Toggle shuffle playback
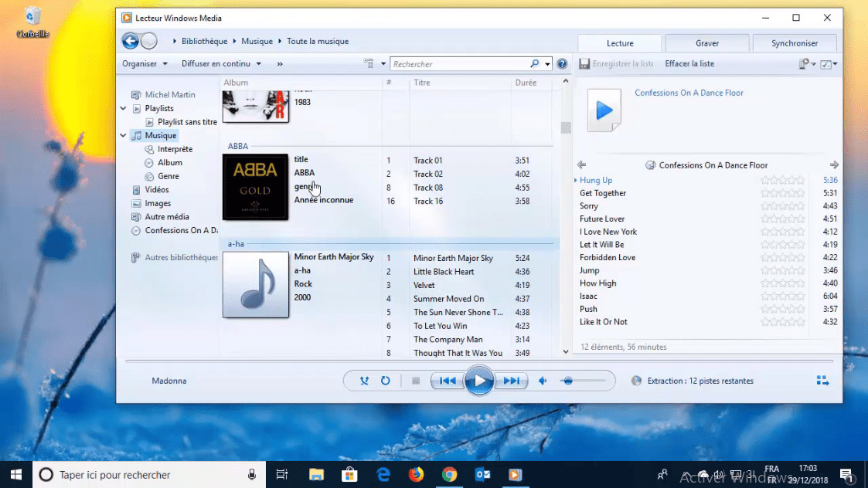Image resolution: width=868 pixels, height=488 pixels. coord(364,380)
